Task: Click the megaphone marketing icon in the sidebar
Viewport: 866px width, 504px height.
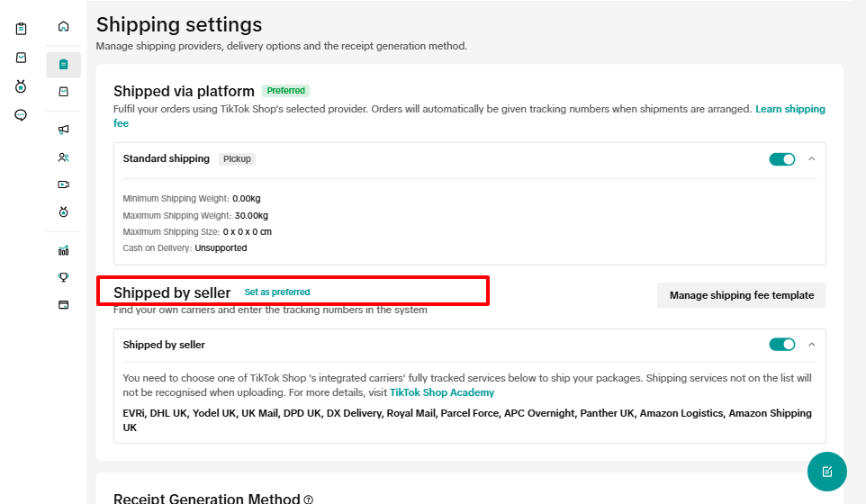Action: point(63,130)
